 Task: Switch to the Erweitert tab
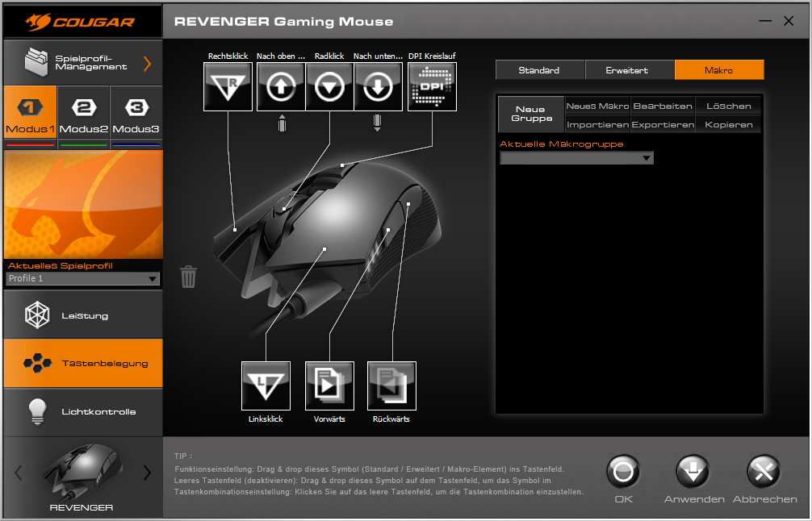pyautogui.click(x=629, y=70)
